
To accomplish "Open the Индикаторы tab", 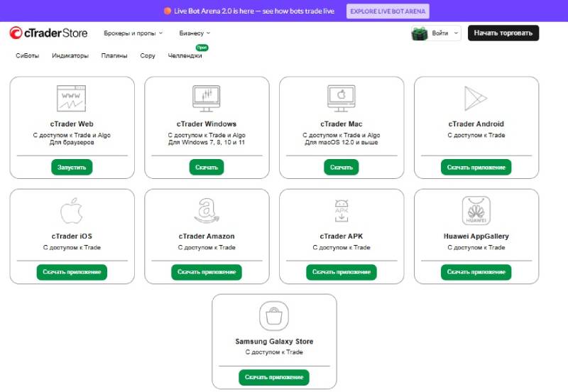I will tap(70, 55).
